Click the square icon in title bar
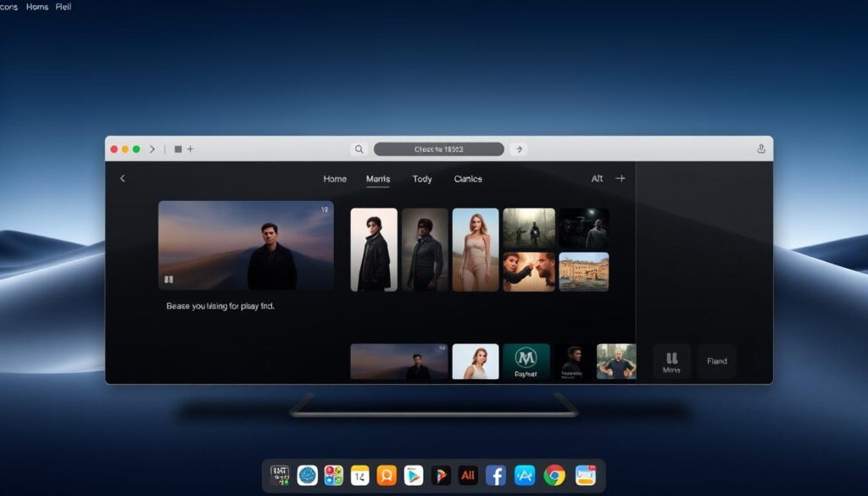868x496 pixels. [178, 149]
